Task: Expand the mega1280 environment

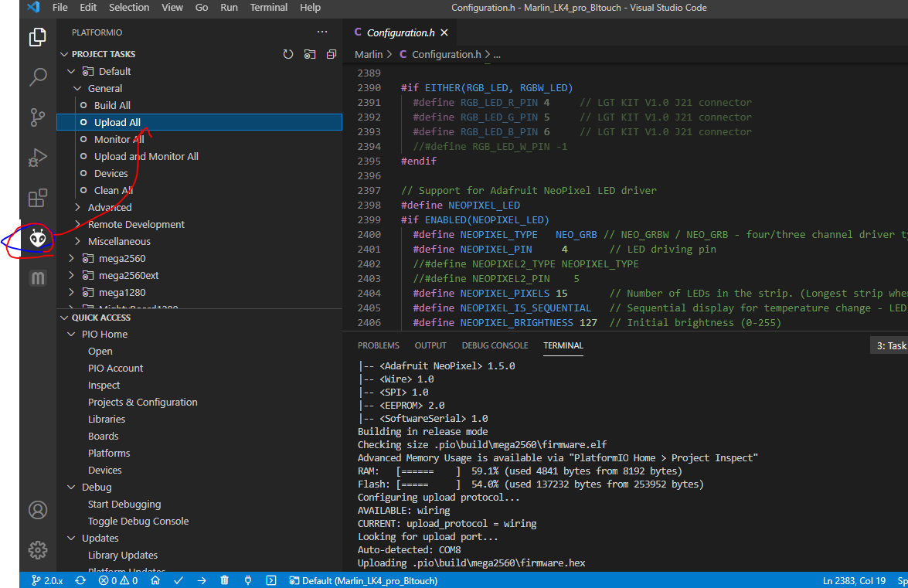Action: [71, 292]
